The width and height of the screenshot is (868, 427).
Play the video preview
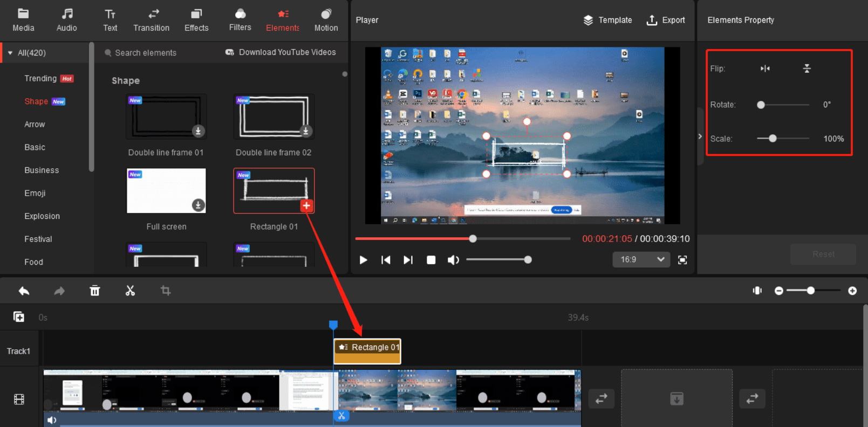pos(363,260)
